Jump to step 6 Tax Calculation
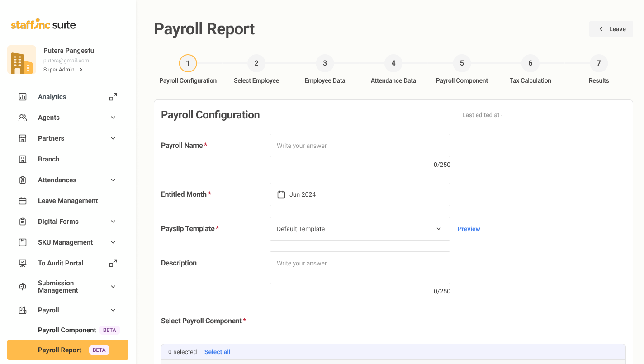 click(x=530, y=63)
